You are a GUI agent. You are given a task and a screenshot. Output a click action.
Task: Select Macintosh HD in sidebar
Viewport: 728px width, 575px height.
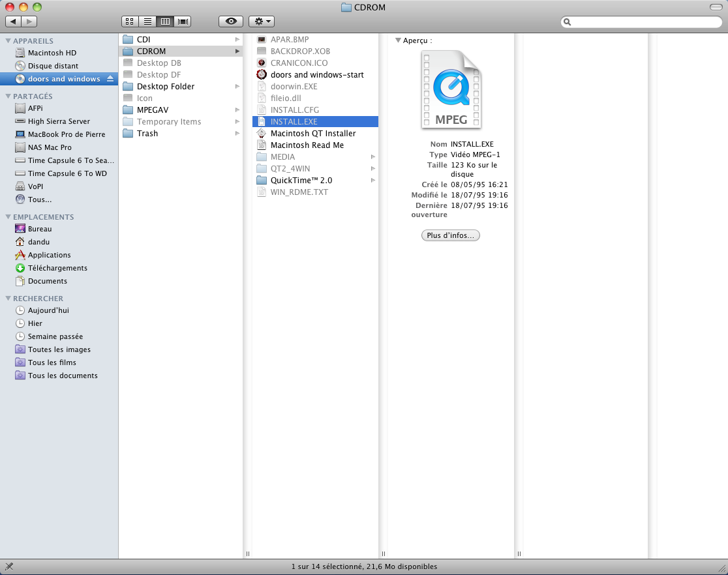pyautogui.click(x=59, y=53)
